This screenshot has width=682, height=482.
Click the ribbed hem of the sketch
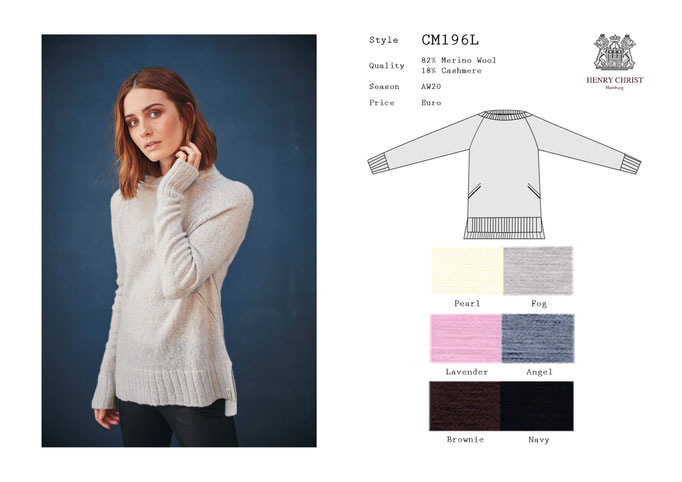tap(504, 228)
